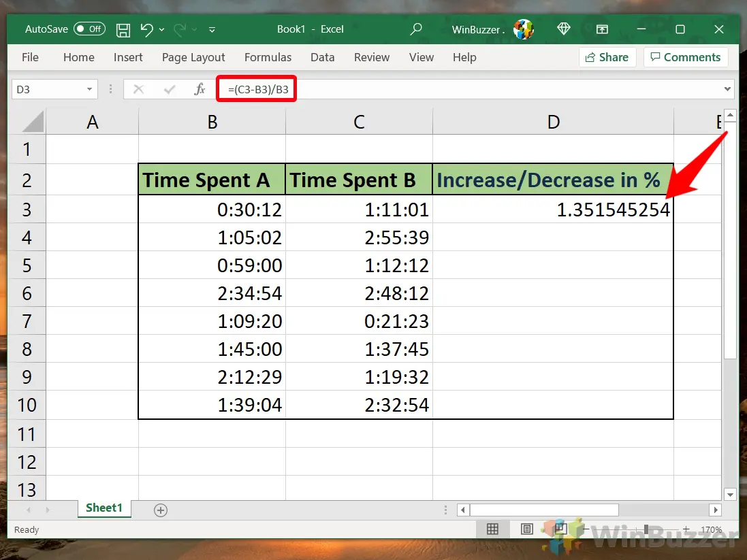Image resolution: width=747 pixels, height=560 pixels.
Task: Click the Share button
Action: click(x=607, y=57)
